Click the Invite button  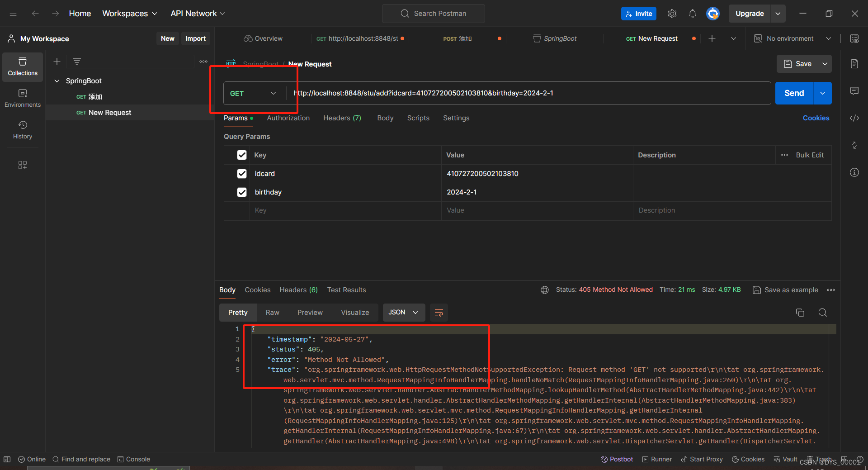coord(639,14)
